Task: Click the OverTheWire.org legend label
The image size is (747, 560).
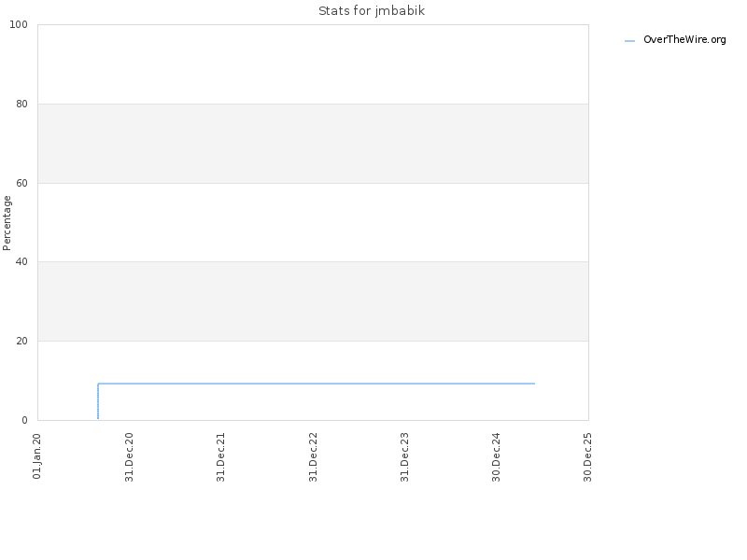Action: tap(684, 40)
